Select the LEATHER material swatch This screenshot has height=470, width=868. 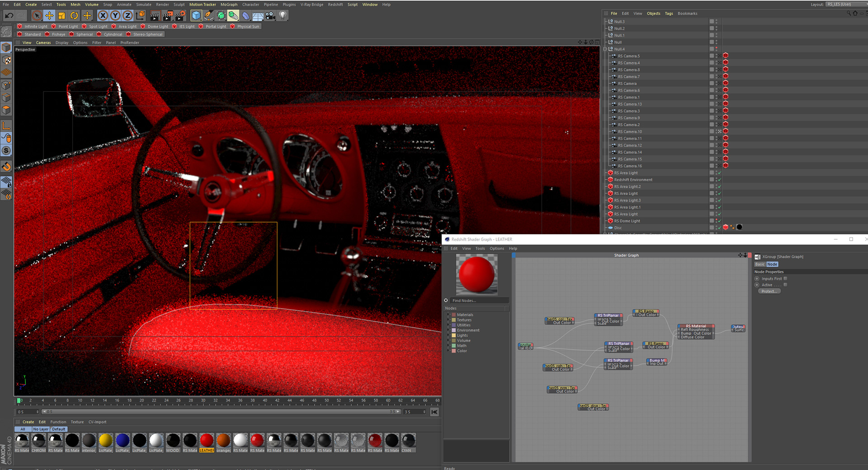[x=207, y=441]
